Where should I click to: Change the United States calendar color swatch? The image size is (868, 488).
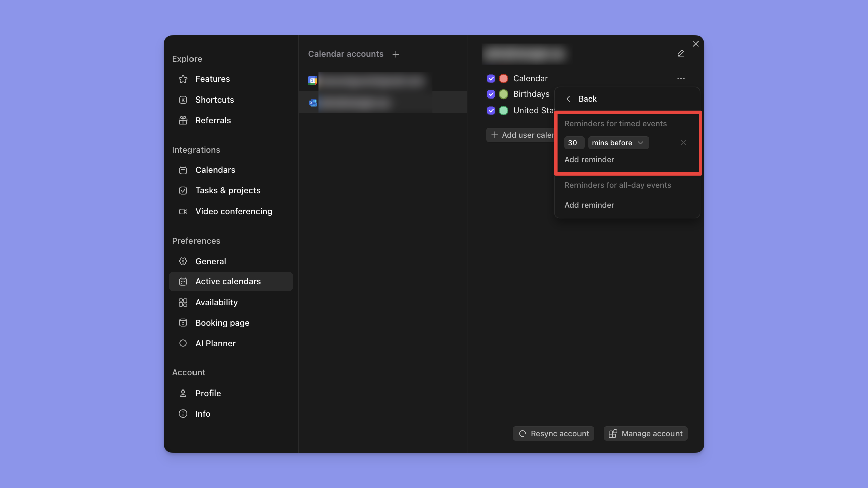(x=503, y=110)
